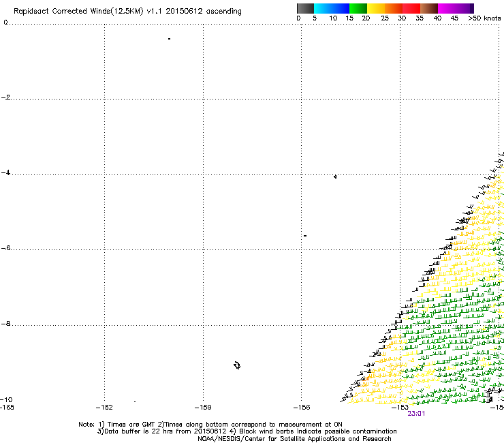Click the orange 25-30 knots legend color
504x443 pixels.
click(394, 8)
